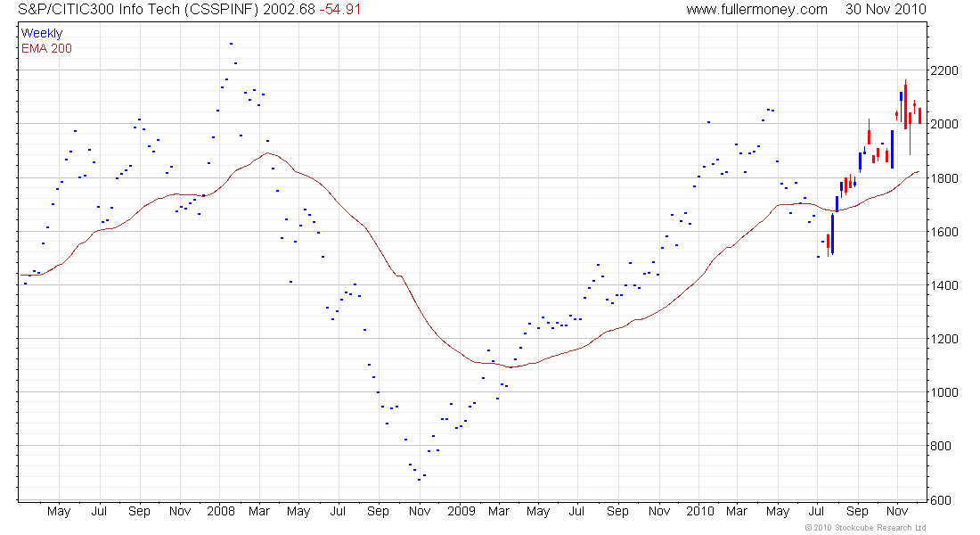The height and width of the screenshot is (535, 980).
Task: Click the 800 y-axis label
Action: 941,446
